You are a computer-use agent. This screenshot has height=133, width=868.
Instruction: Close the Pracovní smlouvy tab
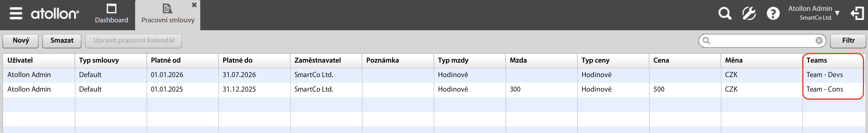click(x=194, y=5)
